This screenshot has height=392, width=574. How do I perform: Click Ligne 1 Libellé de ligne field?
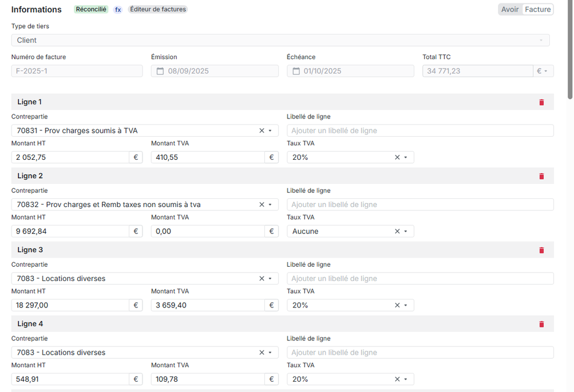tap(420, 131)
